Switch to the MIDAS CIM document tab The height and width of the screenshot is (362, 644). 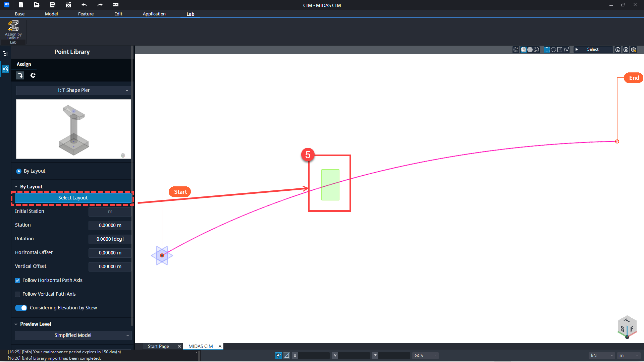click(201, 346)
